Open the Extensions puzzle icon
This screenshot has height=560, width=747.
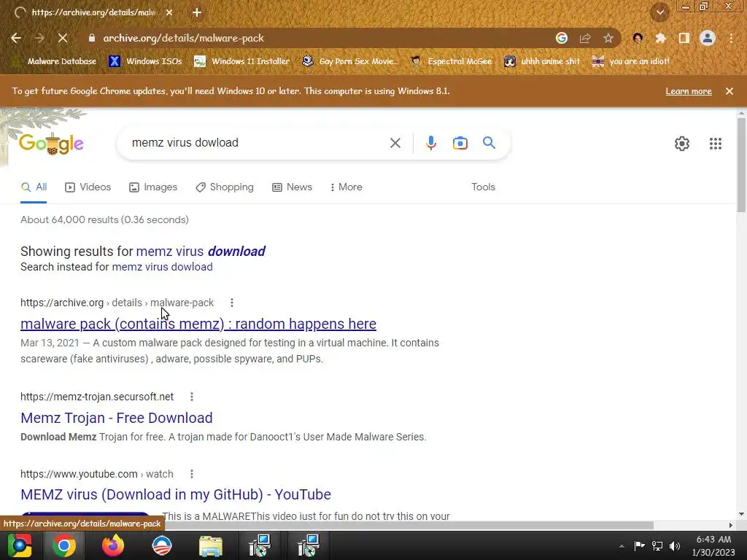660,38
